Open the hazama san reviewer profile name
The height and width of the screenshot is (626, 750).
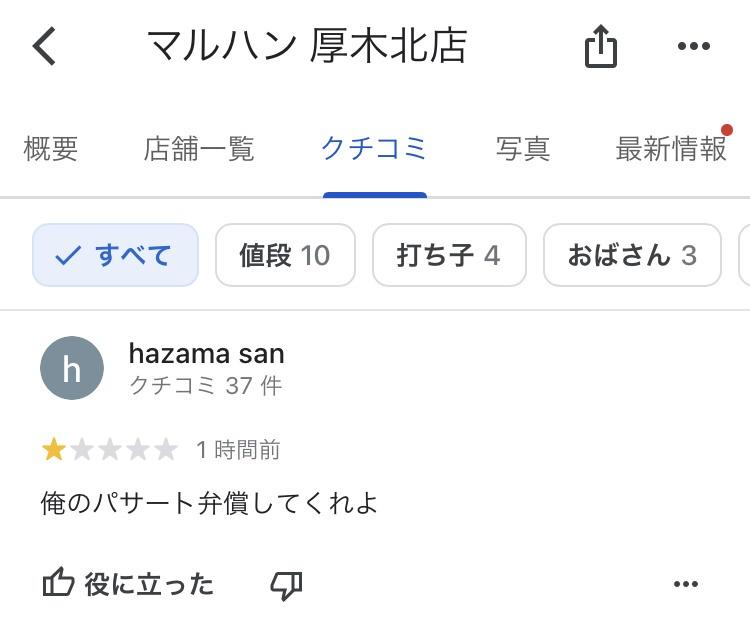pos(207,353)
